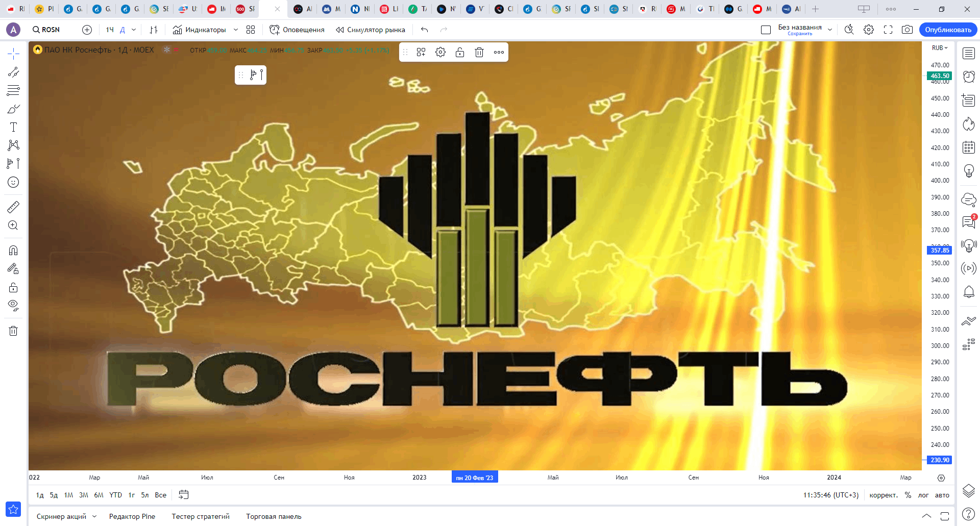Add a symbol to compare
The width and height of the screenshot is (980, 526).
[x=87, y=30]
